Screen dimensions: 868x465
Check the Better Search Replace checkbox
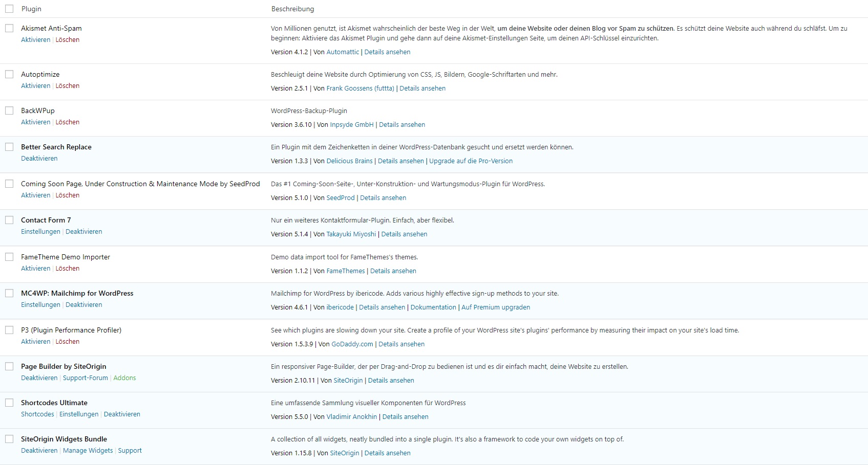9,147
